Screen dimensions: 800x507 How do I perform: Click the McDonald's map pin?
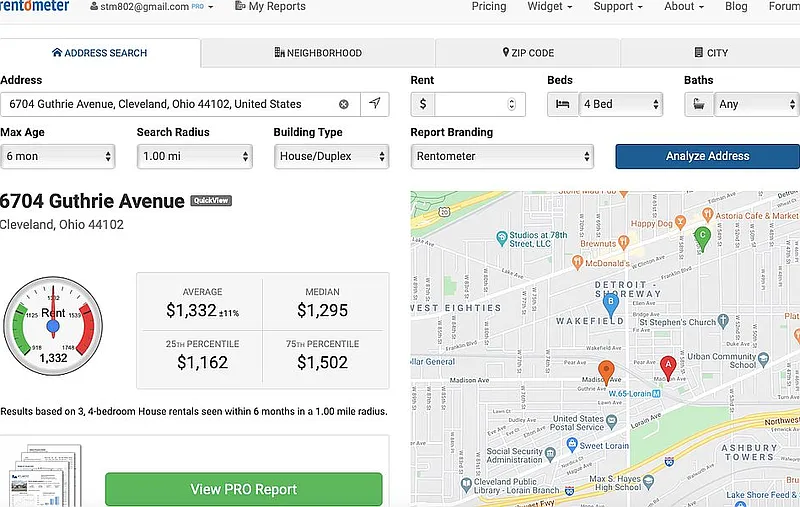(x=577, y=263)
